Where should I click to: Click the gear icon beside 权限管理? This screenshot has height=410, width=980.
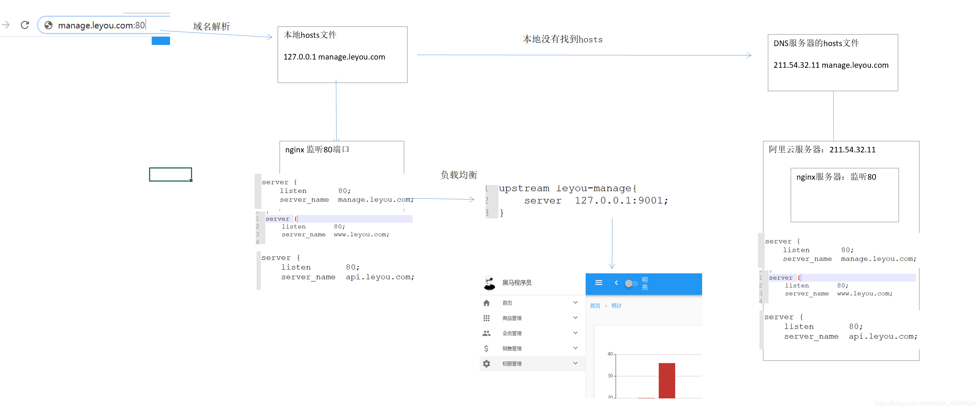click(486, 364)
